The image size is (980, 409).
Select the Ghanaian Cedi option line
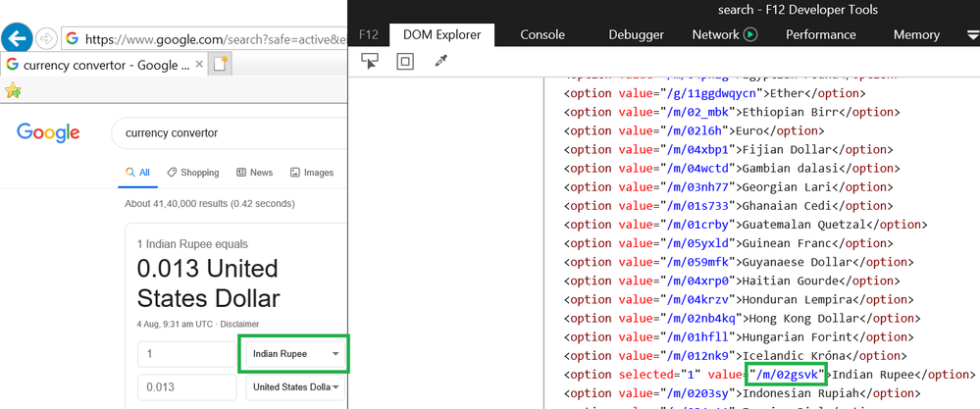tap(728, 206)
